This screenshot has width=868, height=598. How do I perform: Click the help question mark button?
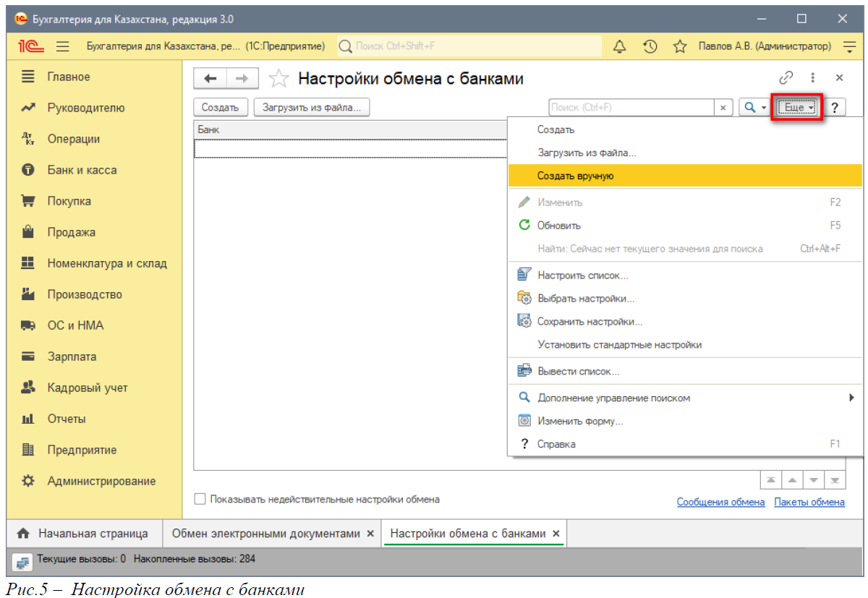pos(835,108)
